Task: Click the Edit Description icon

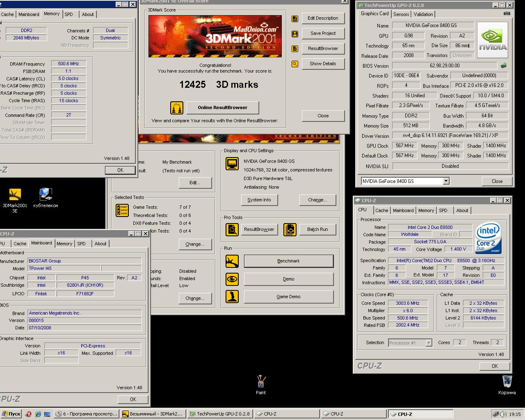Action: (x=294, y=18)
